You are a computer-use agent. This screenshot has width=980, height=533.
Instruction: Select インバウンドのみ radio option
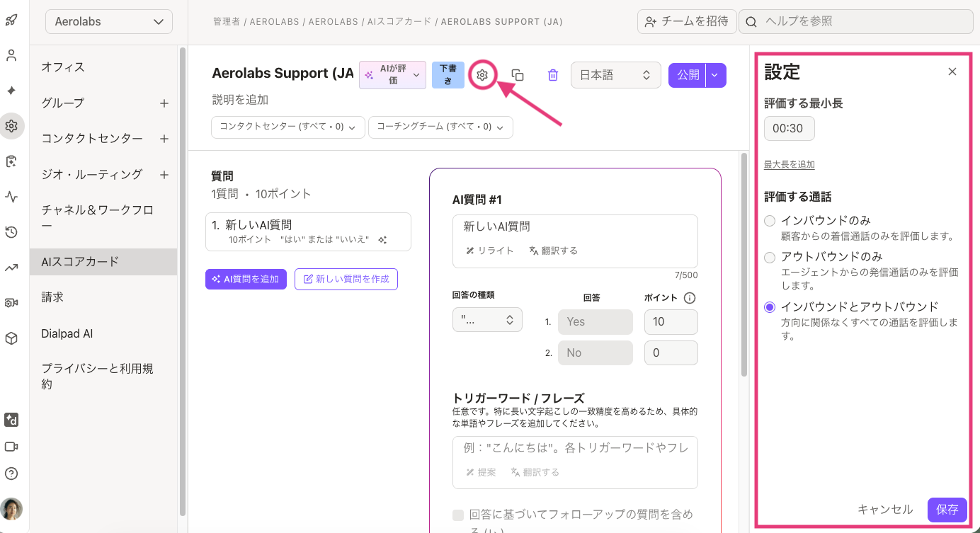(x=770, y=221)
